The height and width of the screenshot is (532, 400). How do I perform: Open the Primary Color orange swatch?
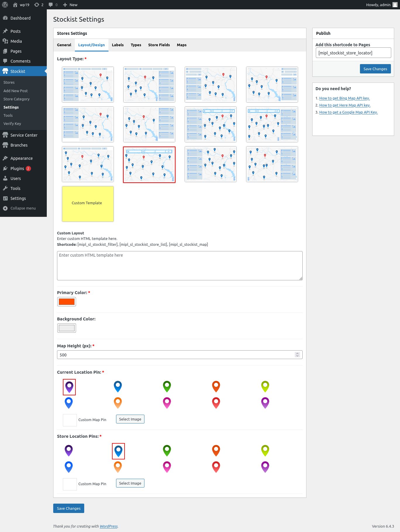click(x=67, y=302)
